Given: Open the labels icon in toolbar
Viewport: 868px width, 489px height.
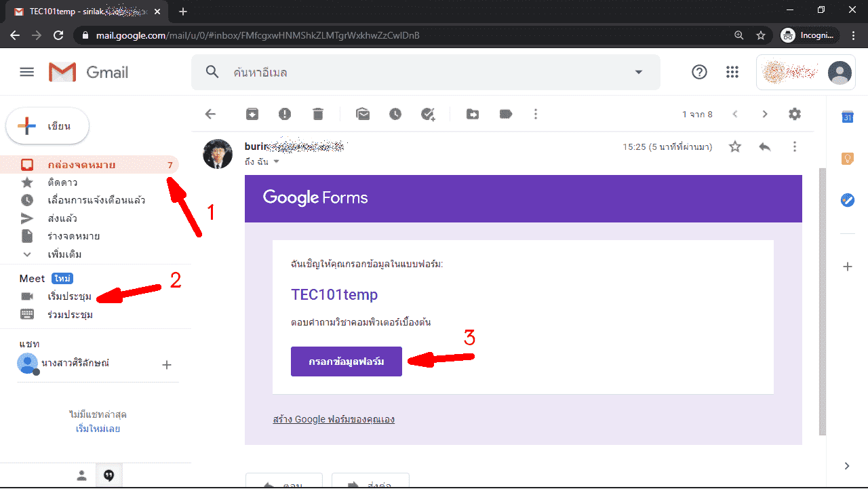Looking at the screenshot, I should 506,114.
